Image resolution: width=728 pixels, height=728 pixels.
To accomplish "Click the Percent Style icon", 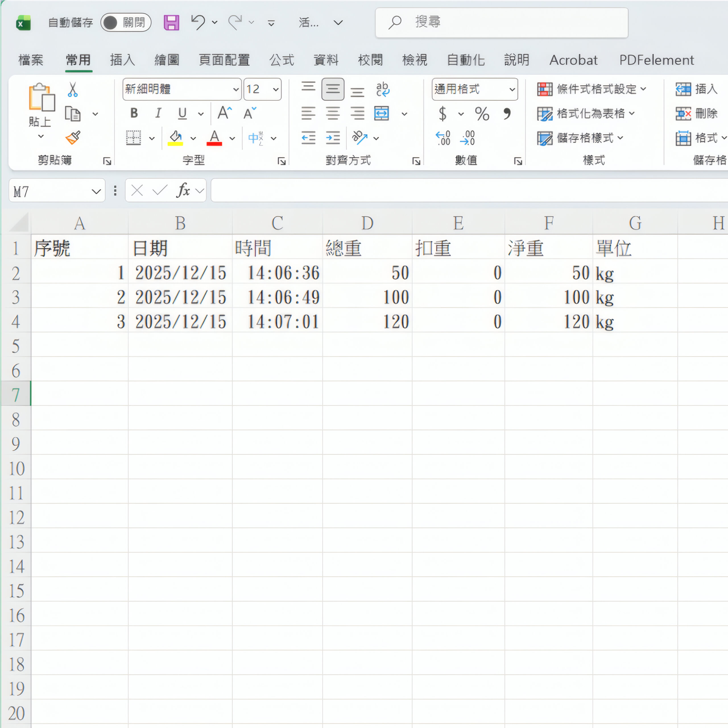I will (482, 113).
